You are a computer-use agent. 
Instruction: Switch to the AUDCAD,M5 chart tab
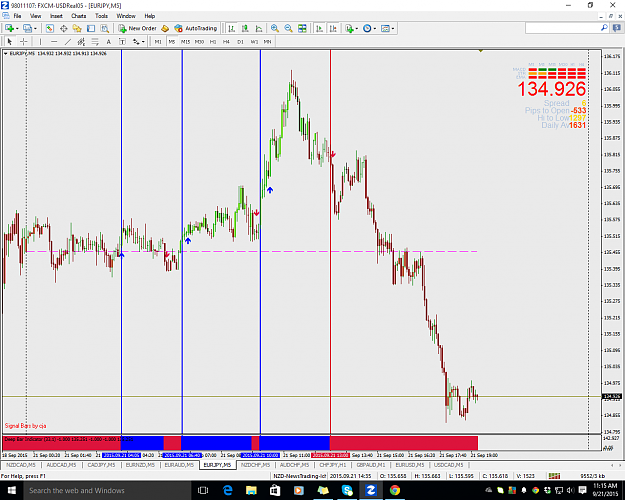tap(61, 465)
